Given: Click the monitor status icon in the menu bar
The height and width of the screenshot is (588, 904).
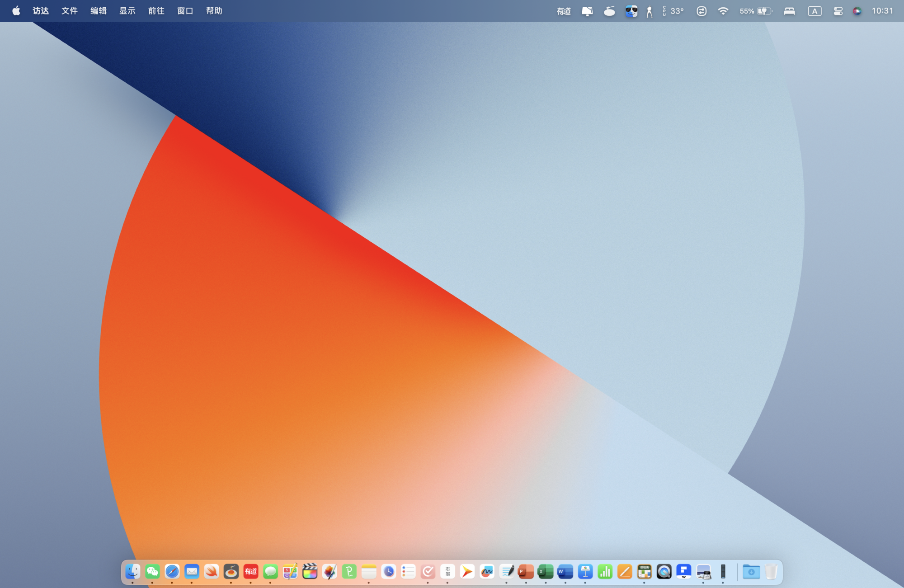Looking at the screenshot, I should [587, 11].
